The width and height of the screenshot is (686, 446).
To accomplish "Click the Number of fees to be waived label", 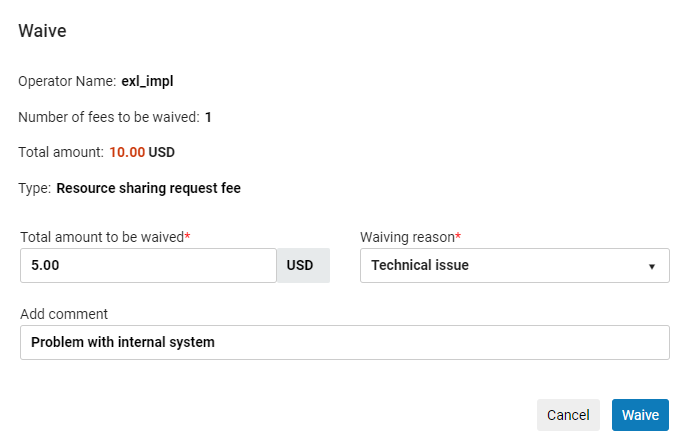I will 108,117.
